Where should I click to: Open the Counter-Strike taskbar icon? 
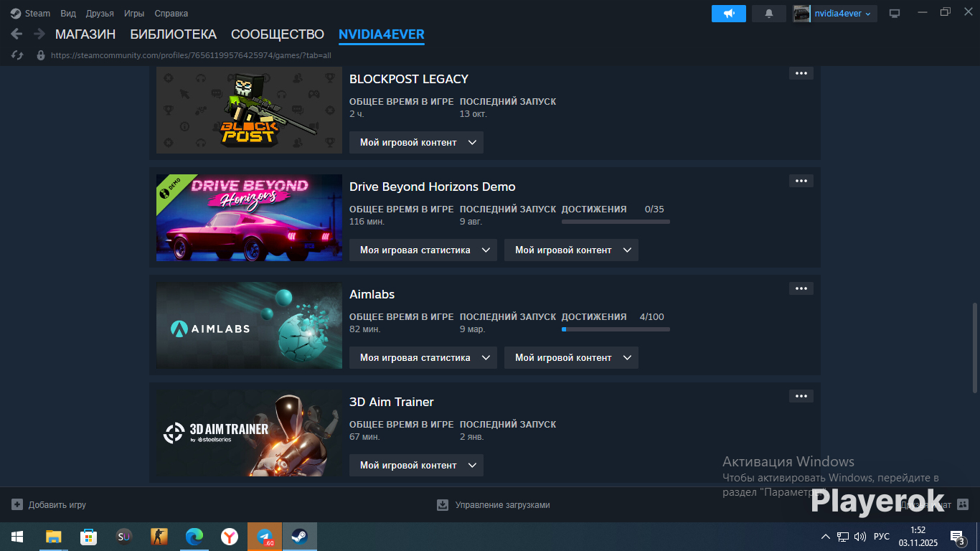pos(159,537)
